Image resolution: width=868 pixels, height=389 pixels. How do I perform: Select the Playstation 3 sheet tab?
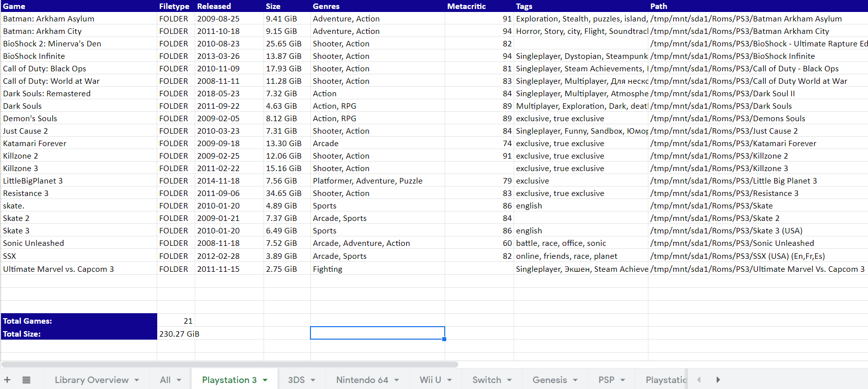pyautogui.click(x=230, y=380)
